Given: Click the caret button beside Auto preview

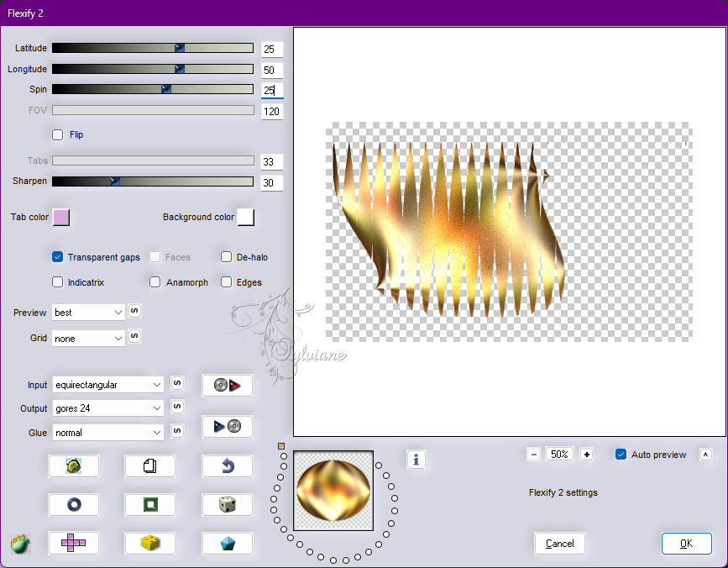Looking at the screenshot, I should (x=705, y=455).
